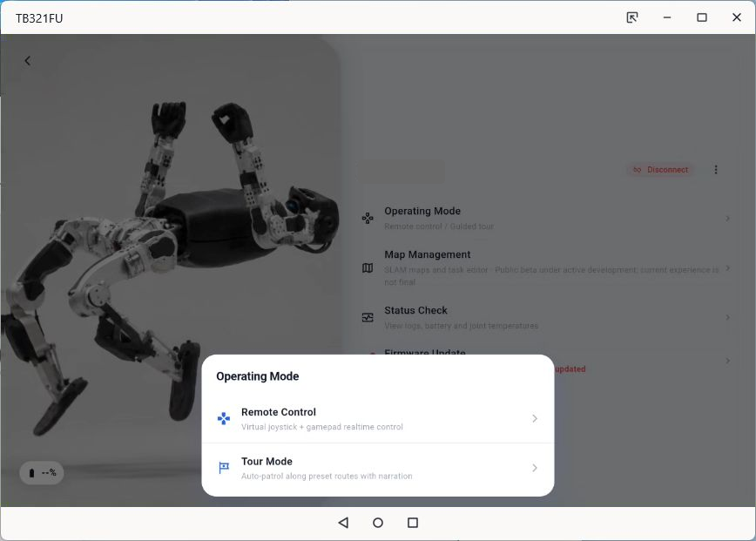Open Remote Control mode
Viewport: 756px width, 541px height.
point(377,418)
